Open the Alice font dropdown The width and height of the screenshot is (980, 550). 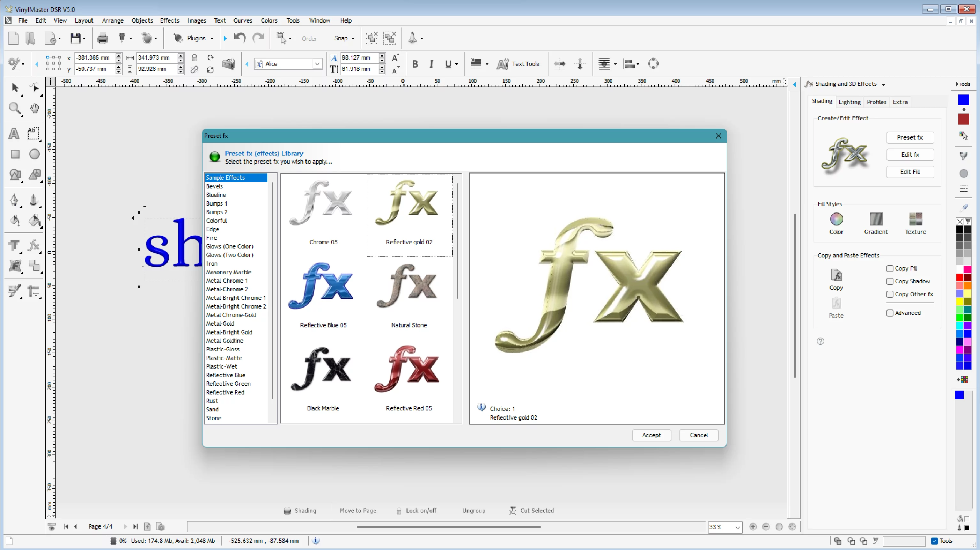(317, 64)
